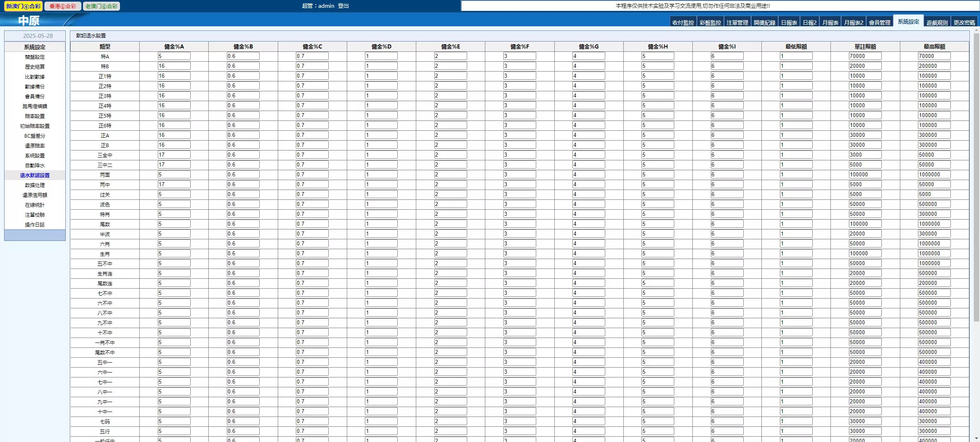Open 在線統計 in the sidebar
This screenshot has width=980, height=442.
coord(35,205)
